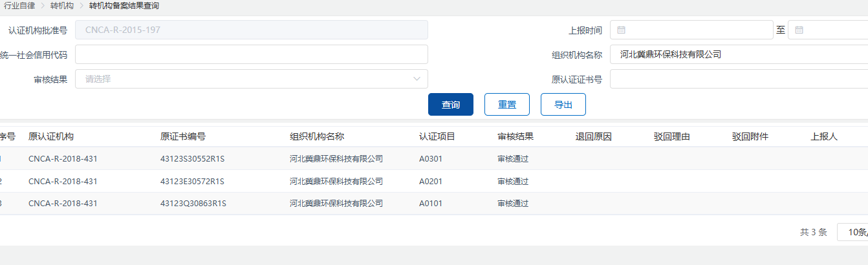
Task: Select the row with certificate 43123S30552R1S
Action: (192, 159)
